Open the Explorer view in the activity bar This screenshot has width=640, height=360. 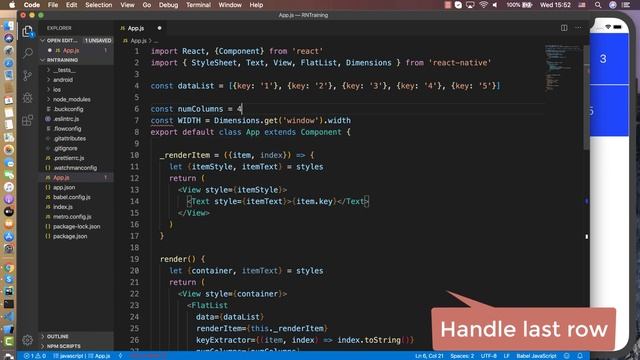click(x=27, y=31)
